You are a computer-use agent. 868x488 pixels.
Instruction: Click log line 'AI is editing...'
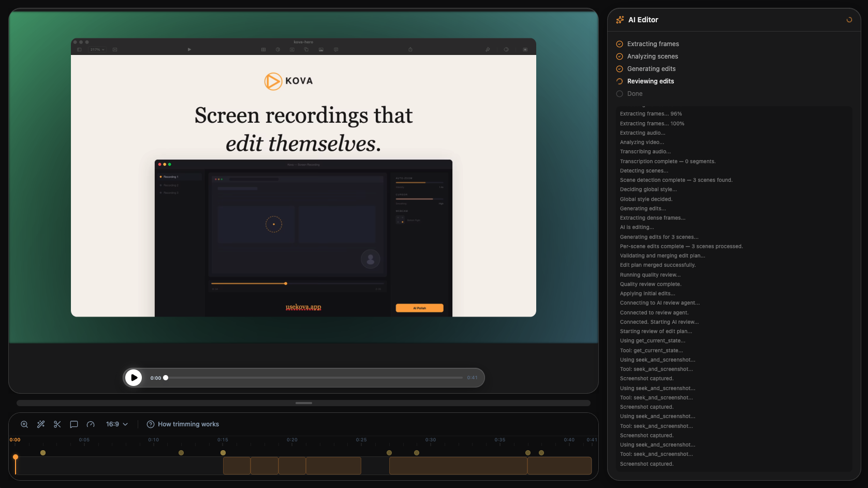(x=637, y=227)
